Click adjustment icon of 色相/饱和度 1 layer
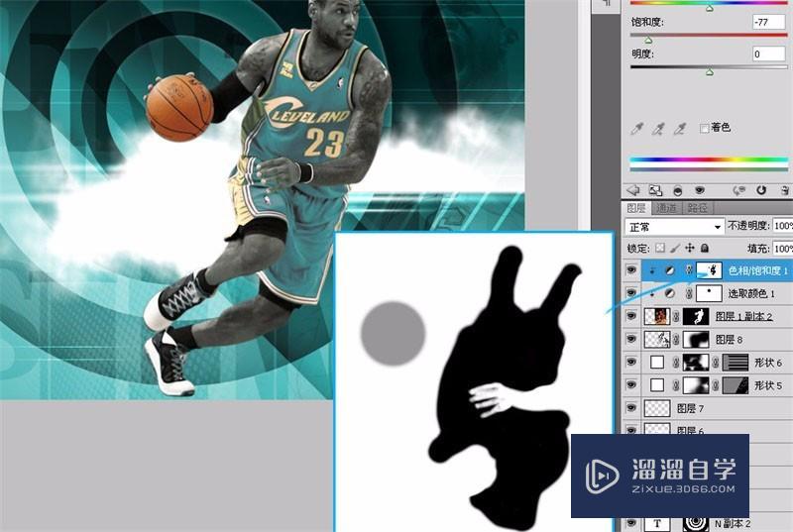 (670, 270)
